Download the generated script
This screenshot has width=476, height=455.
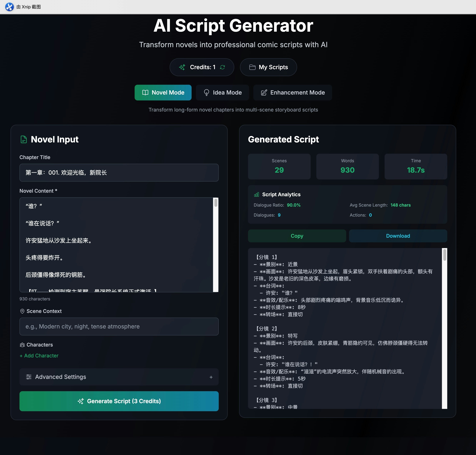(x=398, y=236)
